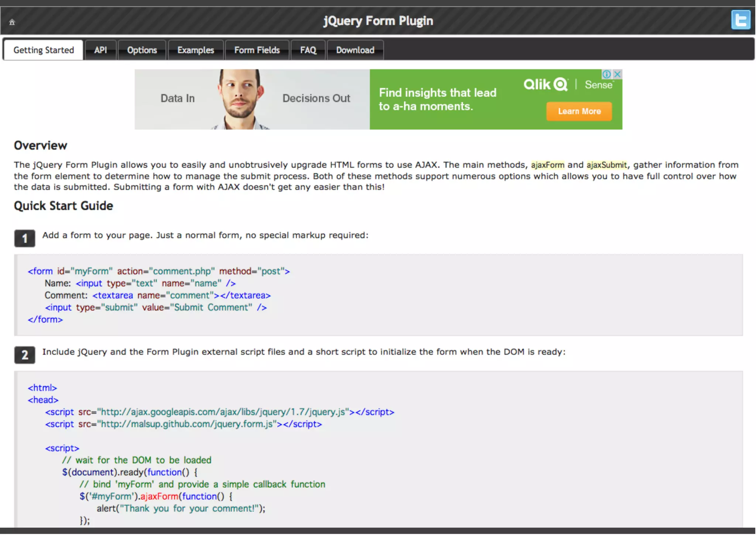Open the Options tab
Viewport: 756px width, 535px height.
tap(142, 50)
